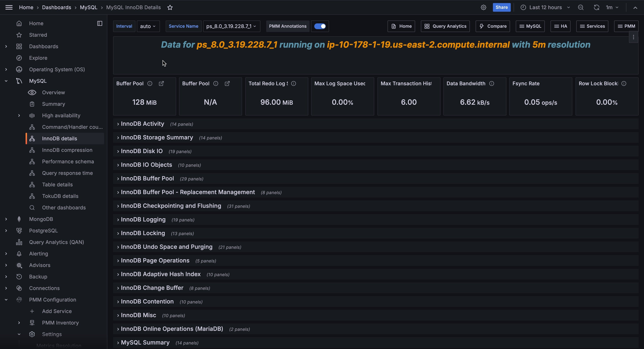This screenshot has width=644, height=349.
Task: Dock the sidebar menu panel icon
Action: tap(100, 24)
